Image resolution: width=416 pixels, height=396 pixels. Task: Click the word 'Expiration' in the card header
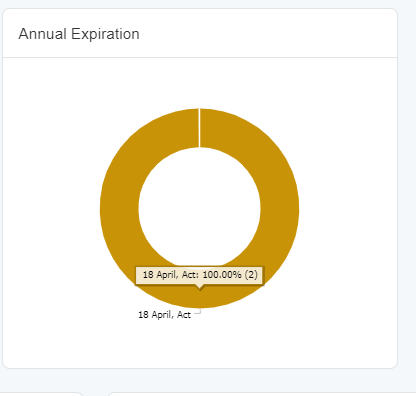[105, 34]
